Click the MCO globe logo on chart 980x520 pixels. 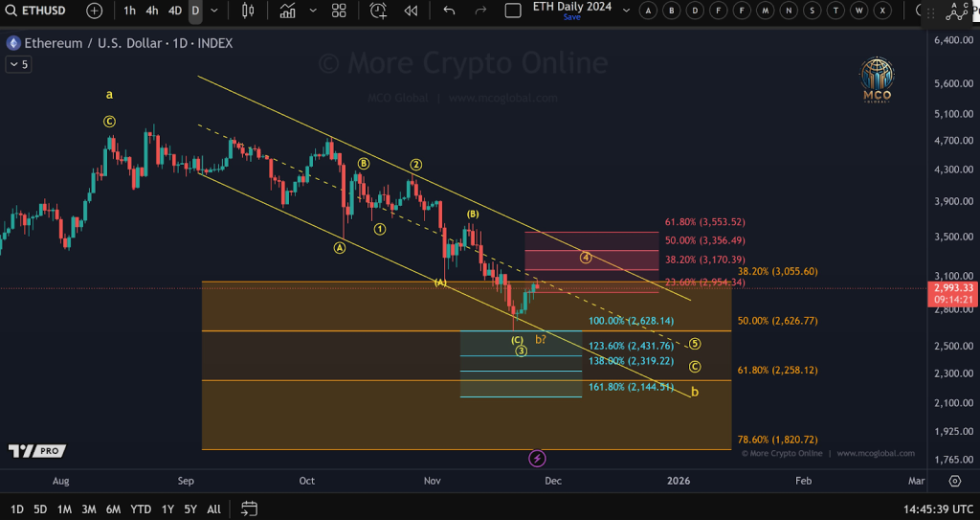click(878, 80)
